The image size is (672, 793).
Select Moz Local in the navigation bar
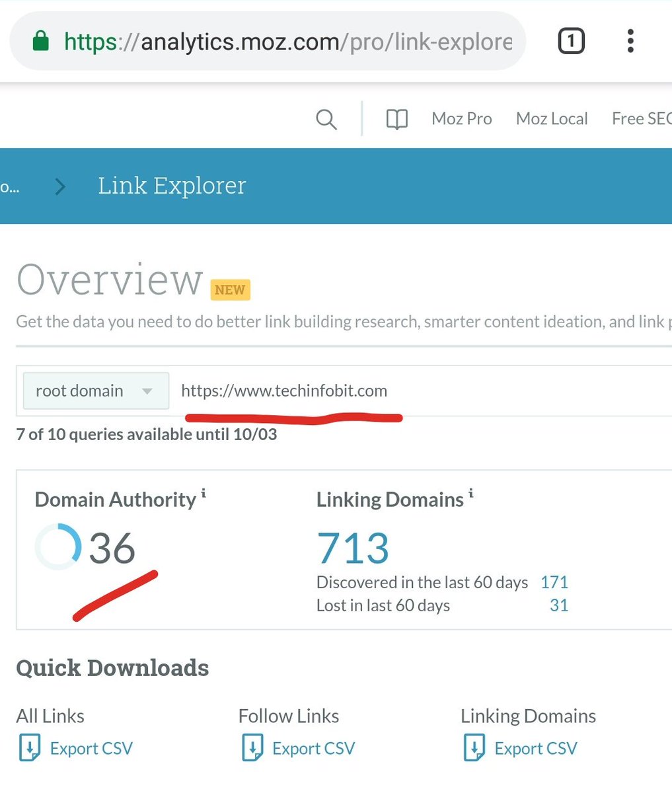(552, 119)
